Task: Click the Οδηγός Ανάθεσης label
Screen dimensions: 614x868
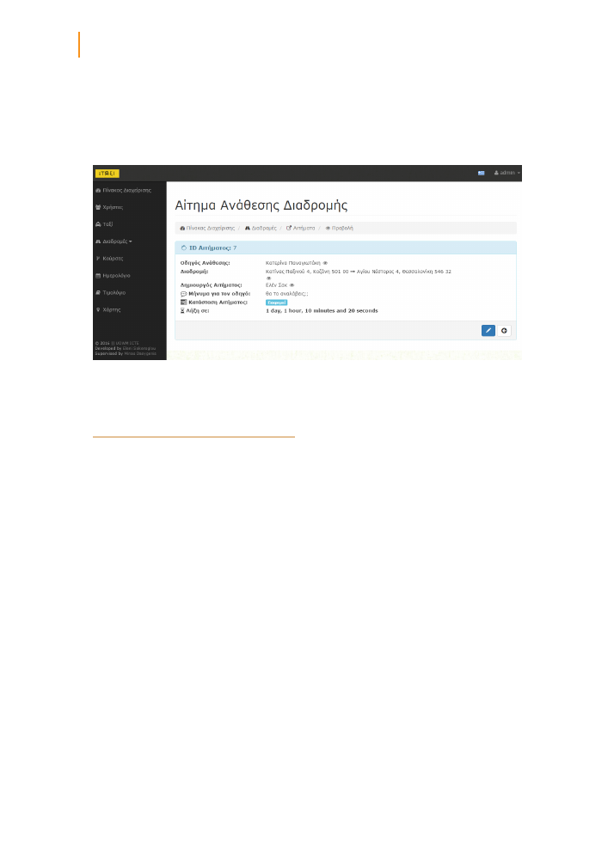Action: 205,263
